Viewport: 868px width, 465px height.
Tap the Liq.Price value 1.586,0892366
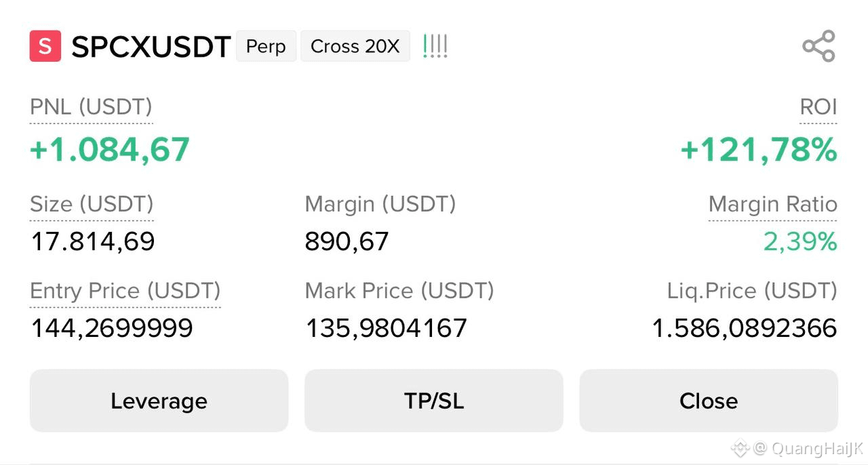pyautogui.click(x=745, y=328)
